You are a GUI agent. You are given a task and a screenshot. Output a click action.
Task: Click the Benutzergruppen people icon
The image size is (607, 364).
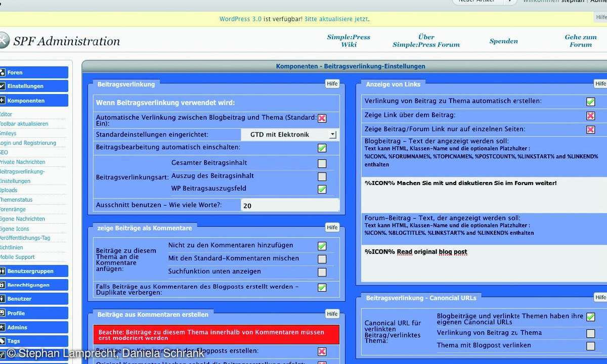click(x=2, y=271)
